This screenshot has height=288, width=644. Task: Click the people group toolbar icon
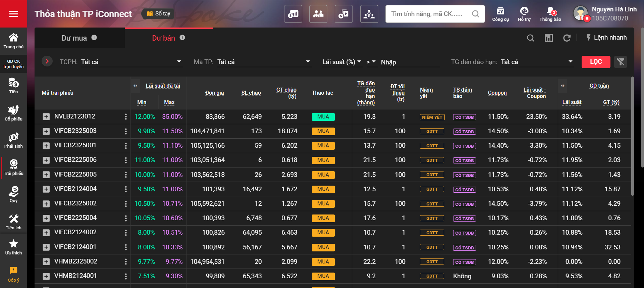(x=318, y=14)
